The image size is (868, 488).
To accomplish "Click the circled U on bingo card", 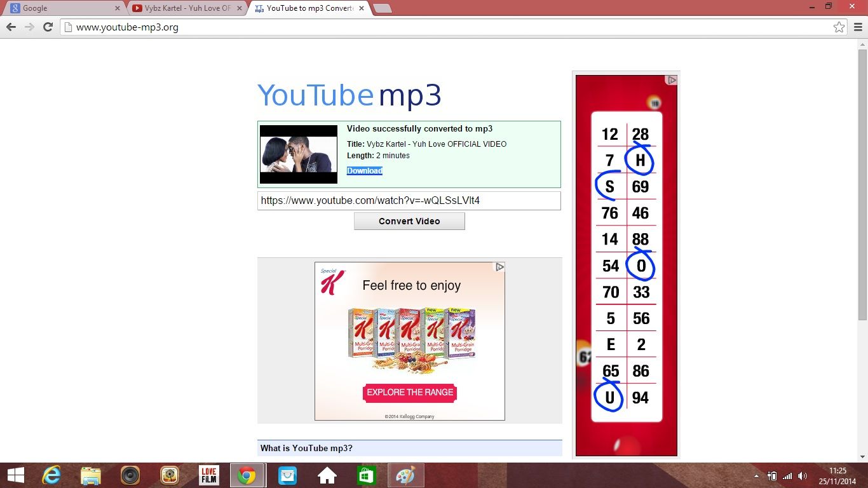I will [609, 397].
